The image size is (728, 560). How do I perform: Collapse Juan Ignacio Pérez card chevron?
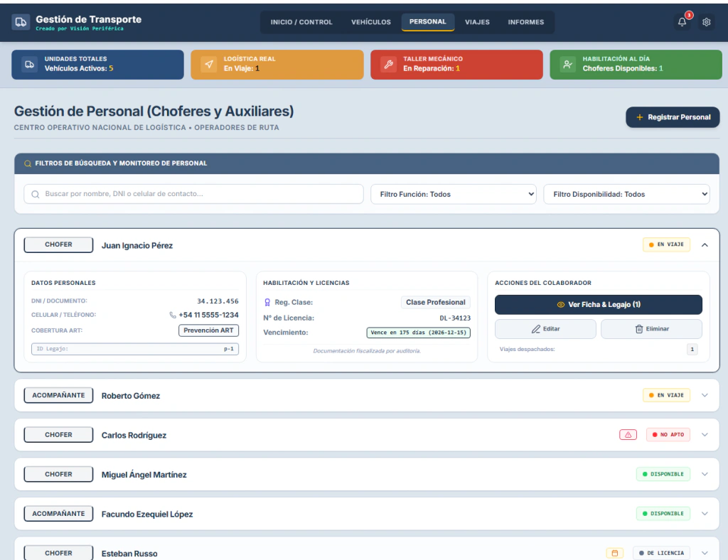pyautogui.click(x=705, y=245)
